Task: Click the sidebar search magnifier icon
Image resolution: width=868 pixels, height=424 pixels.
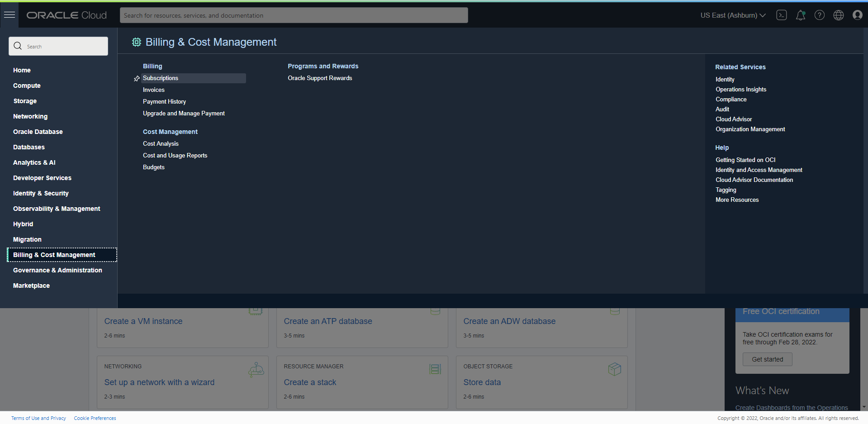Action: click(18, 46)
